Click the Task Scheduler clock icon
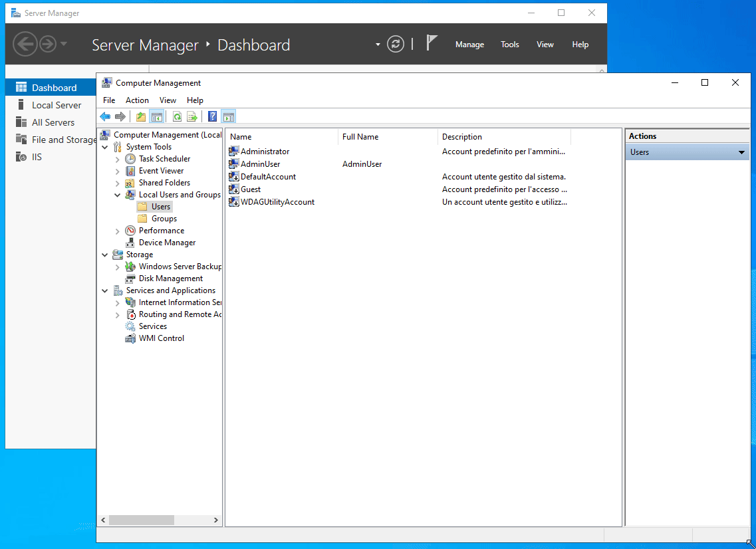 pyautogui.click(x=130, y=159)
